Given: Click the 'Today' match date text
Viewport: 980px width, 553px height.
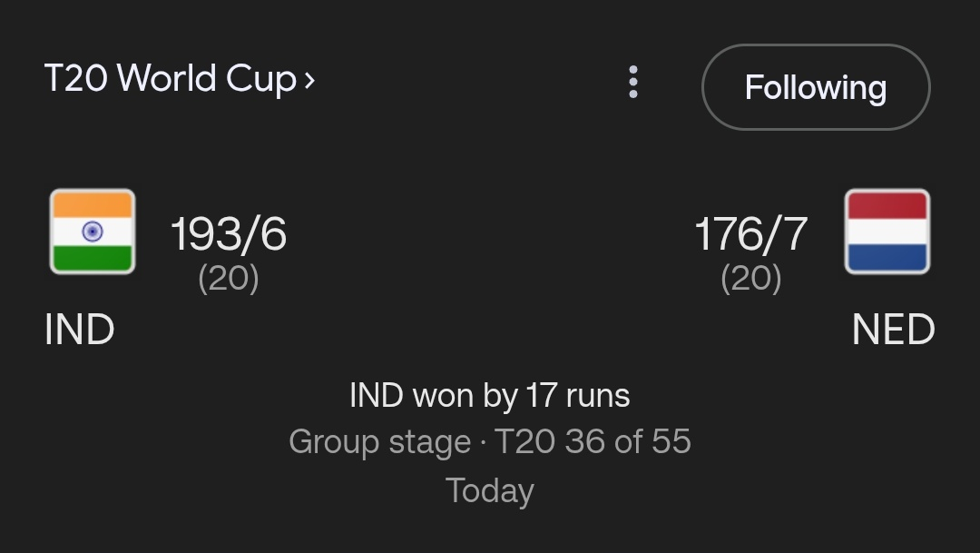Looking at the screenshot, I should click(x=490, y=490).
